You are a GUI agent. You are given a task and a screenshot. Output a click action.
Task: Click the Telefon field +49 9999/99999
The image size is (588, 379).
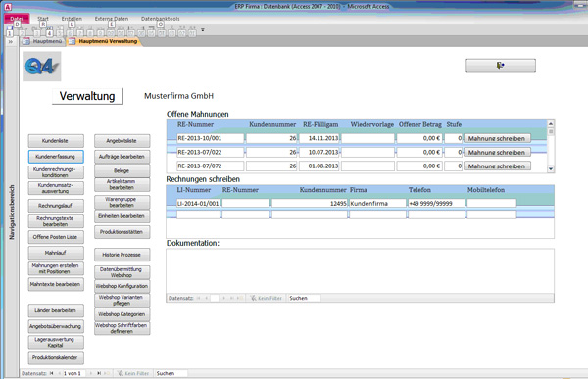pyautogui.click(x=436, y=203)
